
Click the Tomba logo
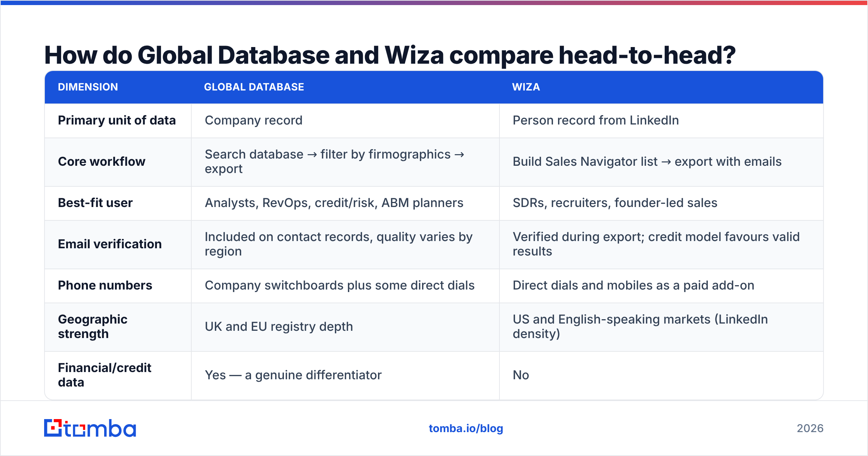pos(90,428)
